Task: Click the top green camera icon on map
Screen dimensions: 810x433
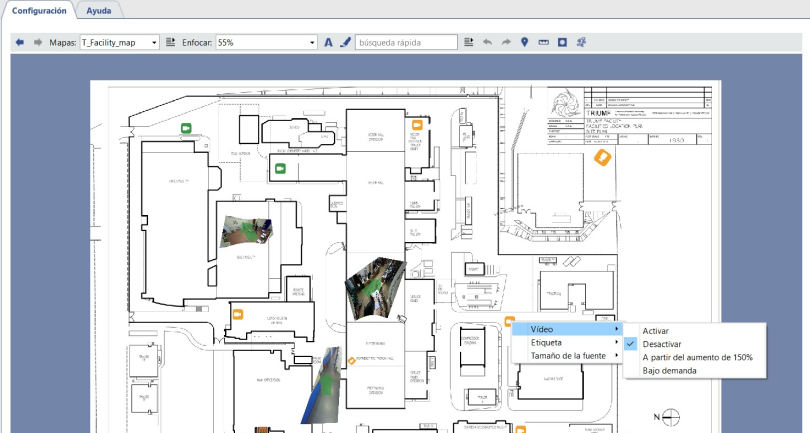Action: click(186, 128)
